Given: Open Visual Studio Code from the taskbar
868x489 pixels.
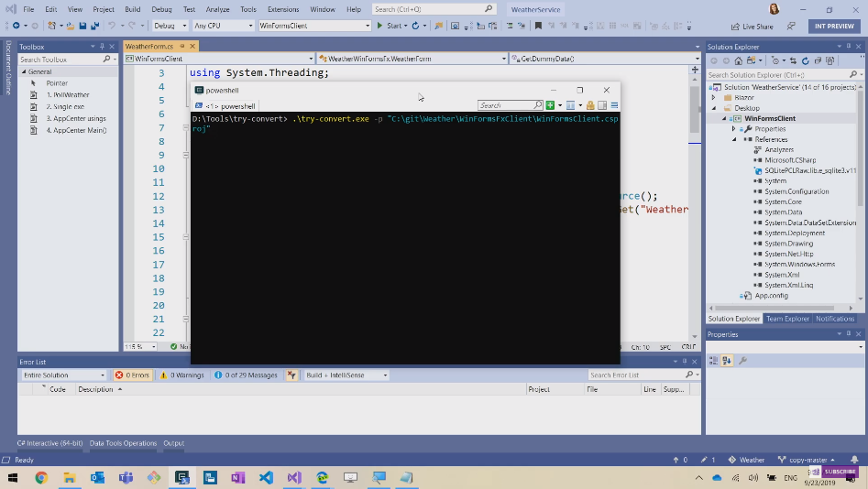Looking at the screenshot, I should pos(266,478).
